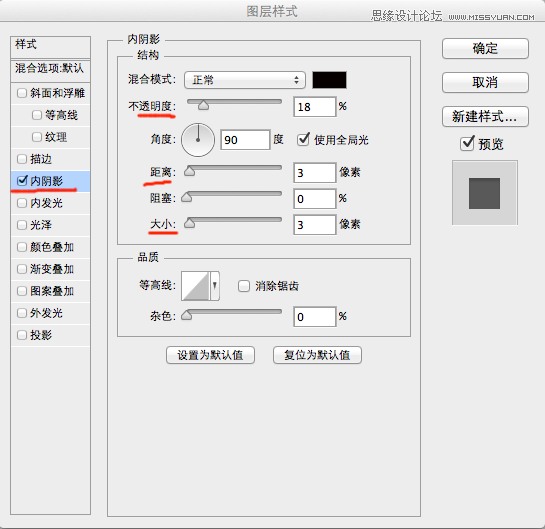
Task: Open the black shadow color swatch
Action: click(329, 80)
